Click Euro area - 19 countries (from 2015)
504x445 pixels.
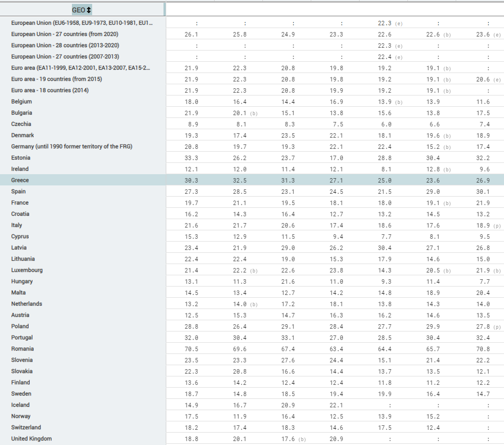57,79
